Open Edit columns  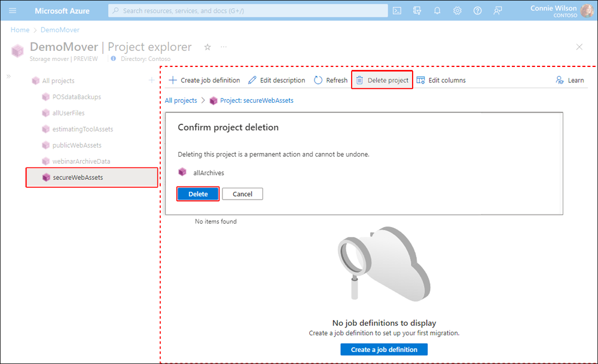[441, 80]
